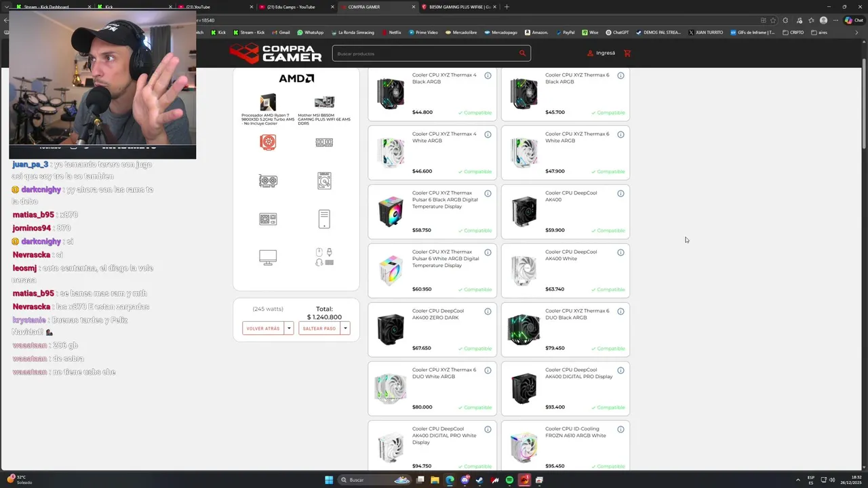Click the Windows Start button
The width and height of the screenshot is (868, 488).
pyautogui.click(x=329, y=480)
